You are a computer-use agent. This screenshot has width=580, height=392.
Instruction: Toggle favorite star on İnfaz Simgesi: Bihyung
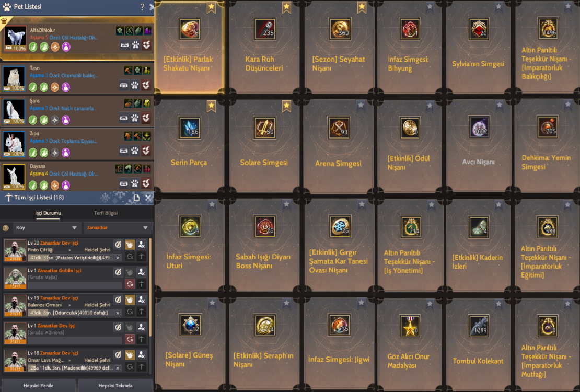pyautogui.click(x=430, y=6)
